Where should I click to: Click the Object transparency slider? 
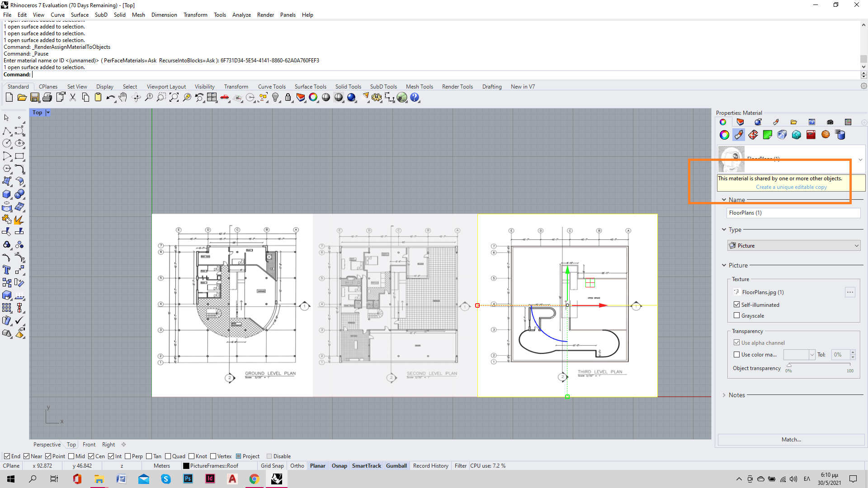[819, 365]
